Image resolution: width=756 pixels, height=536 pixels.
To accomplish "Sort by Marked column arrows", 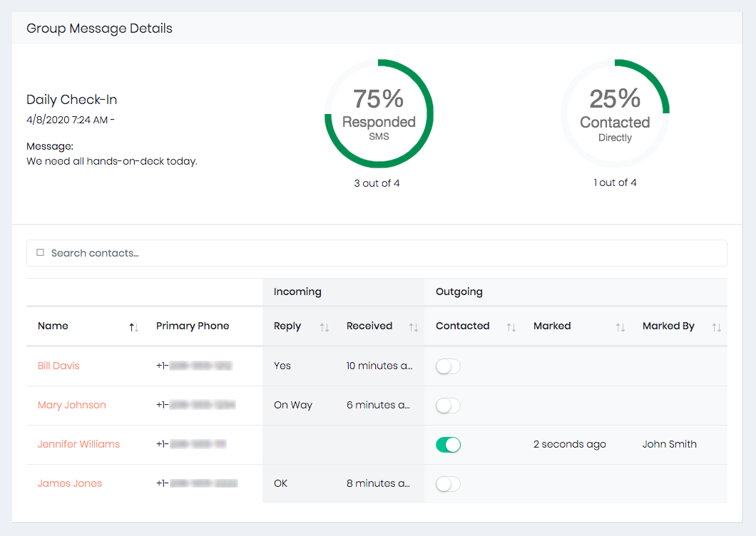I will coord(620,327).
